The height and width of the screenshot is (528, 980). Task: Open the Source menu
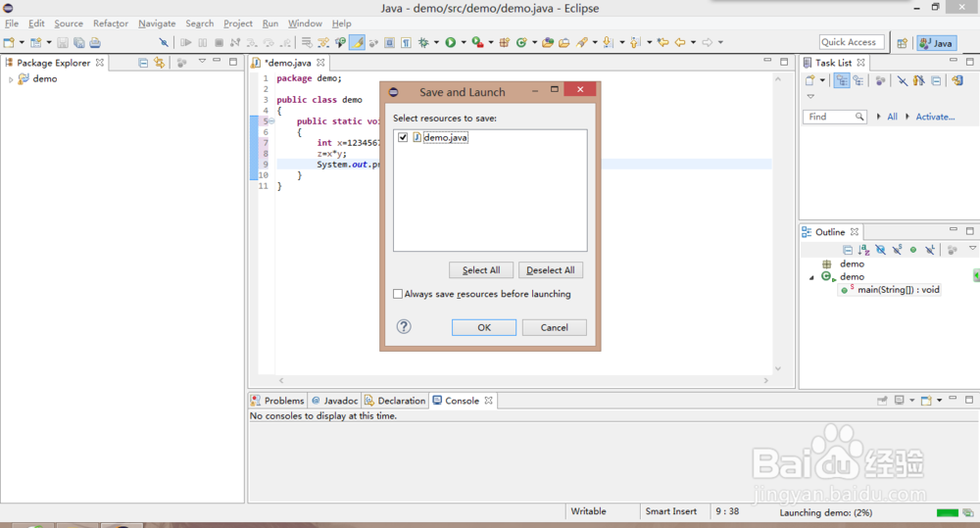click(69, 24)
